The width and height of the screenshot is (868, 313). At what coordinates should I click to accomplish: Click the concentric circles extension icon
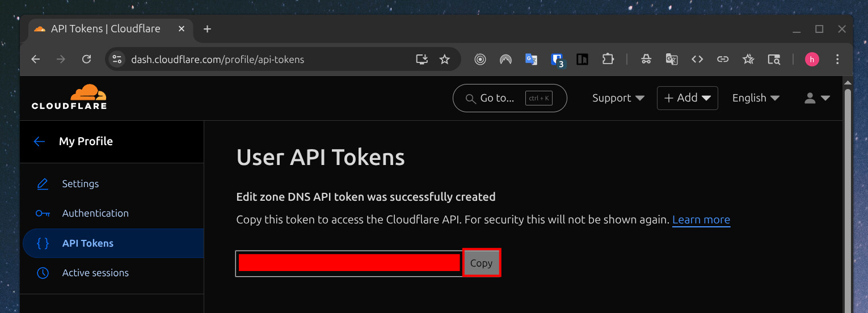(480, 59)
